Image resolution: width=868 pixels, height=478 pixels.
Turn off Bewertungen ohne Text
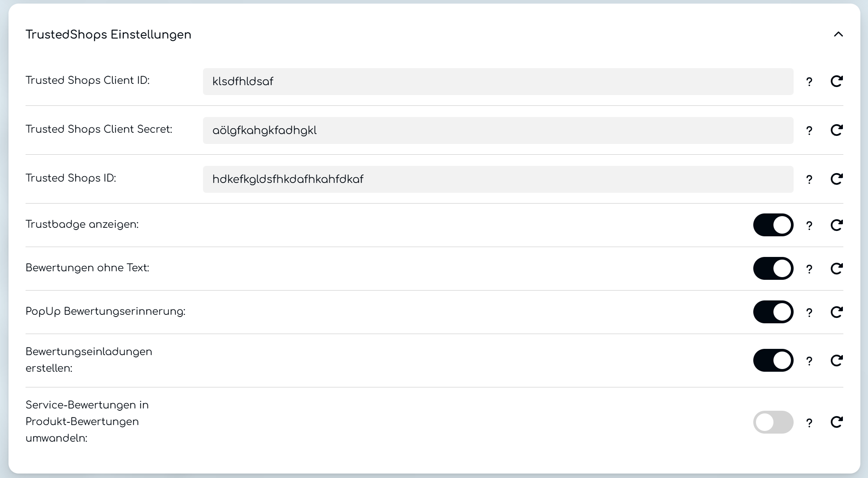coord(773,268)
